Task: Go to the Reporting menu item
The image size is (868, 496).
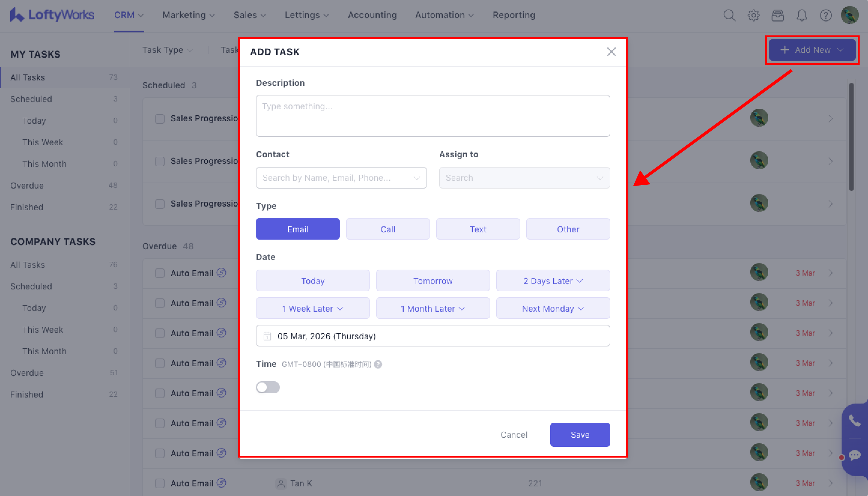Action: [x=514, y=15]
